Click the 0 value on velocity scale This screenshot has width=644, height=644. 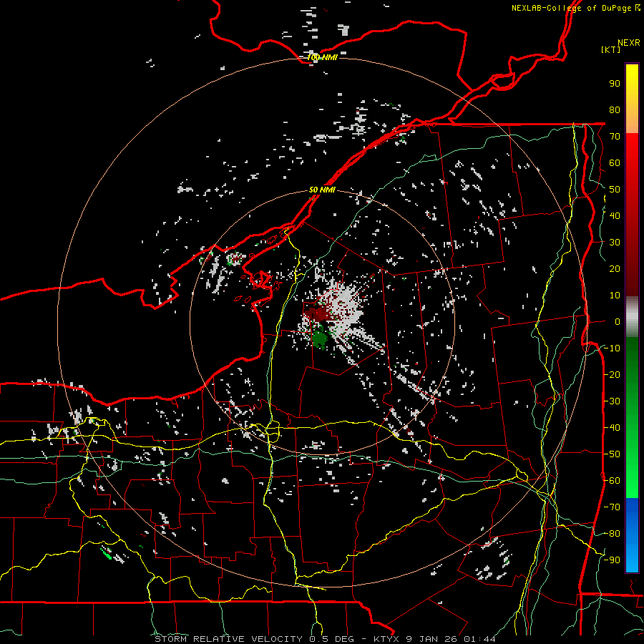[618, 322]
